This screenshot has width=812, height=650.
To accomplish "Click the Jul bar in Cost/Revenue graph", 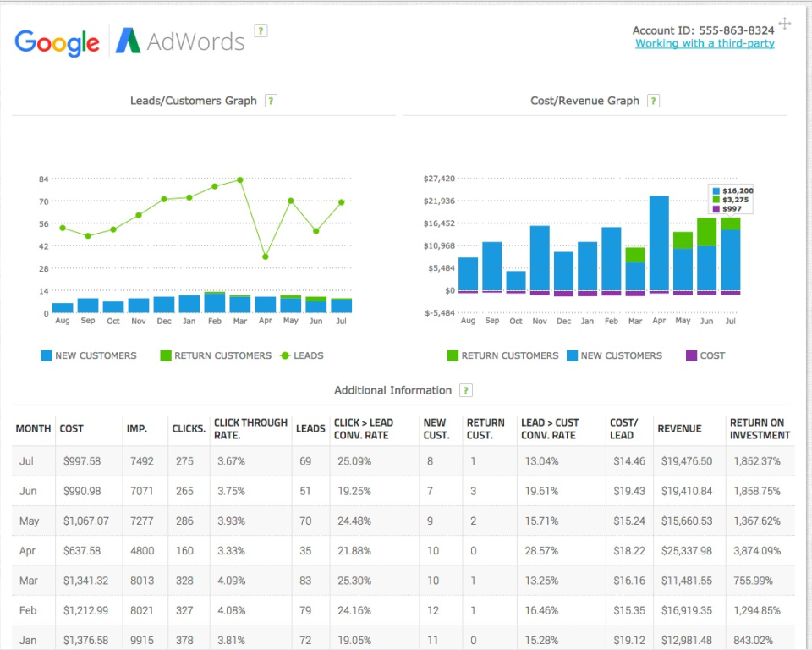I will click(730, 256).
